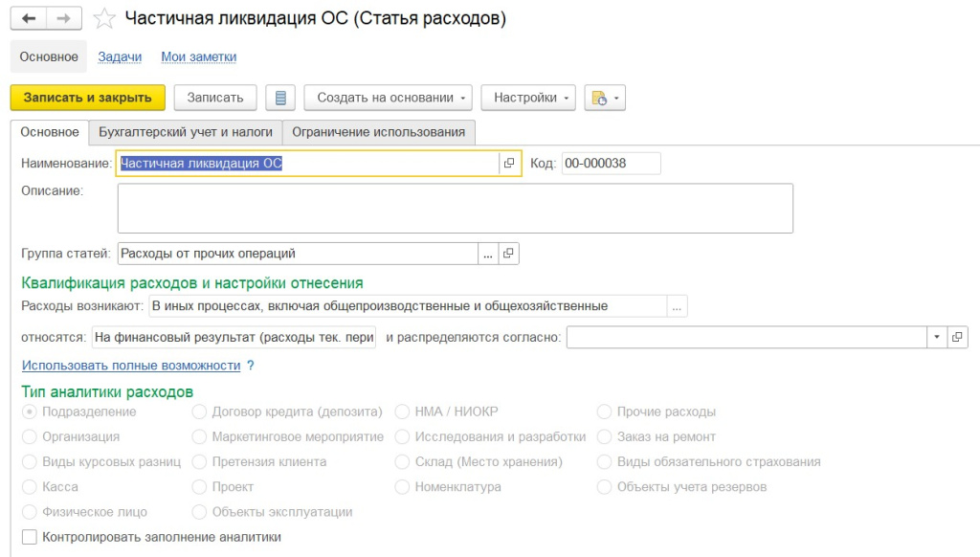Open Мои заметки link
This screenshot has width=980, height=557.
point(199,56)
